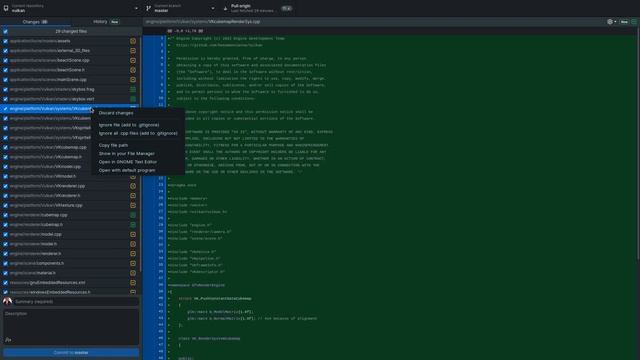Click modified status icon for material.h

[x=133, y=273]
